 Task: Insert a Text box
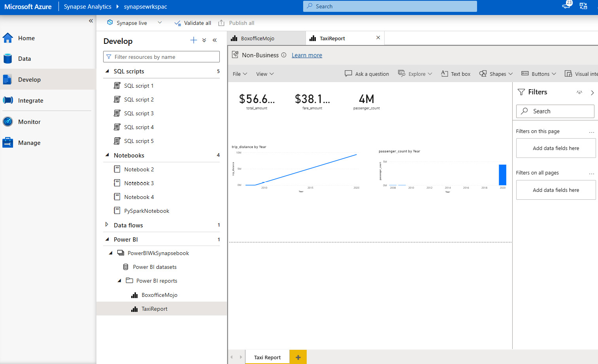456,74
